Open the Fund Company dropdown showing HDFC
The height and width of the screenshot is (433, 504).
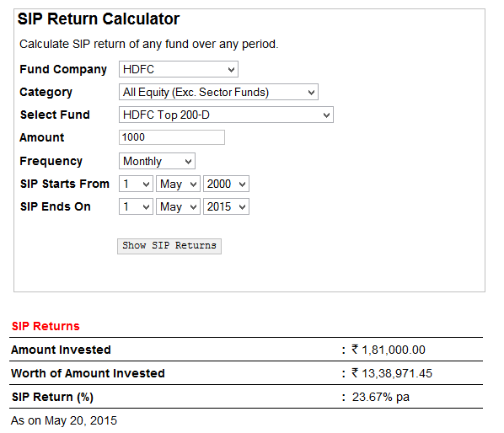[179, 69]
